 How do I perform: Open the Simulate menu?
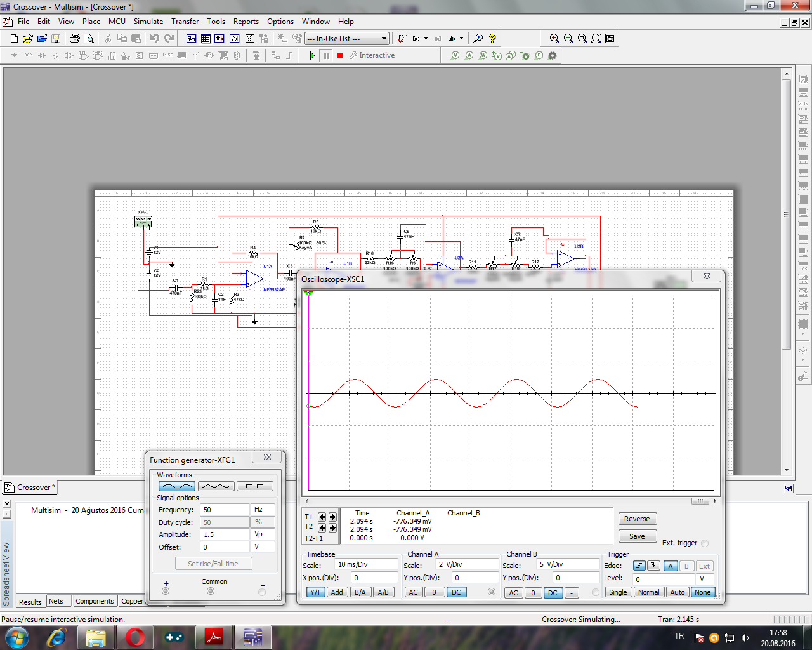[x=148, y=22]
